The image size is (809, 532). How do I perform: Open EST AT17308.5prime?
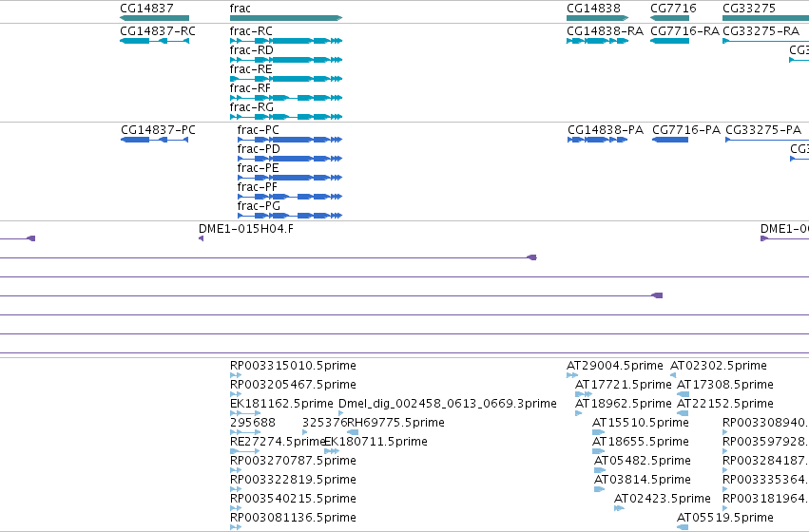click(683, 394)
